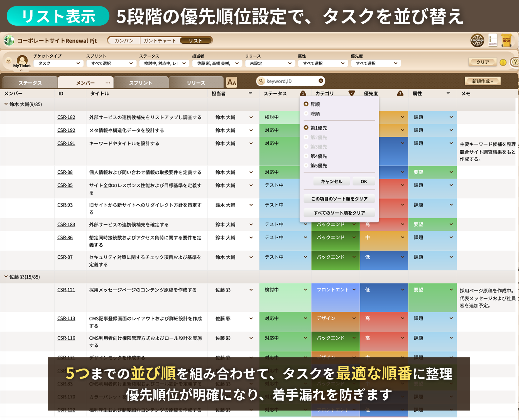
Task: Group by リリース tab
Action: 196,83
